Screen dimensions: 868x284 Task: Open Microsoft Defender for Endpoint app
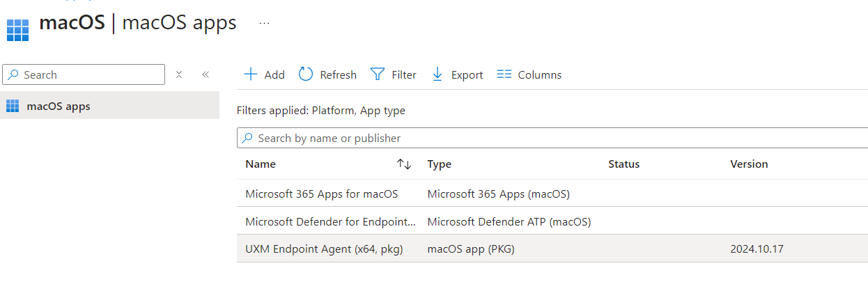331,221
